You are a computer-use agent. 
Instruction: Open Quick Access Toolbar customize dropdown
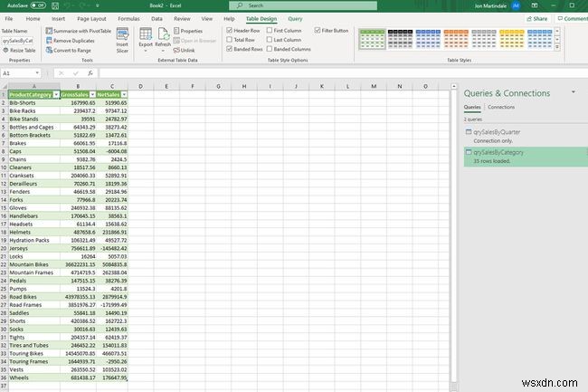coord(98,5)
